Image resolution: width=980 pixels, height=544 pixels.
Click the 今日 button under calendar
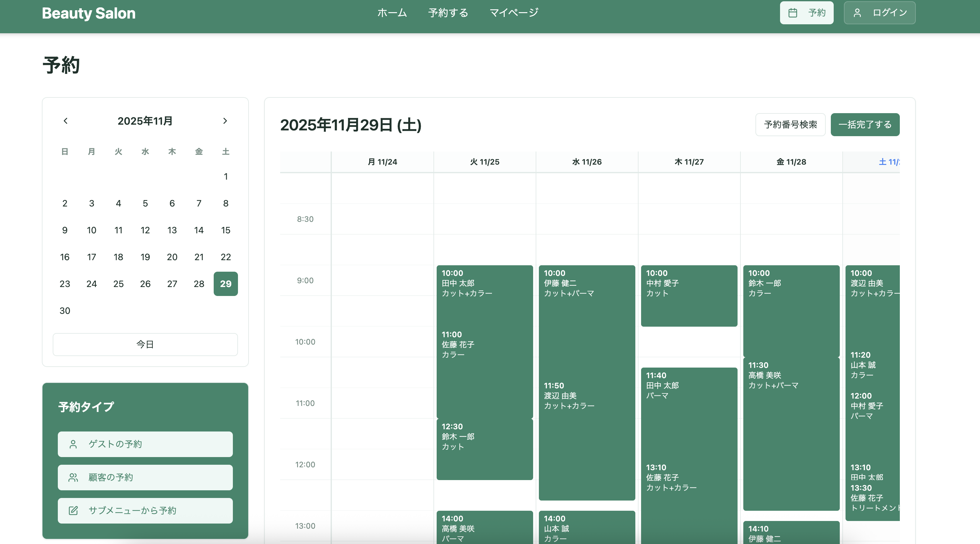[x=145, y=345]
